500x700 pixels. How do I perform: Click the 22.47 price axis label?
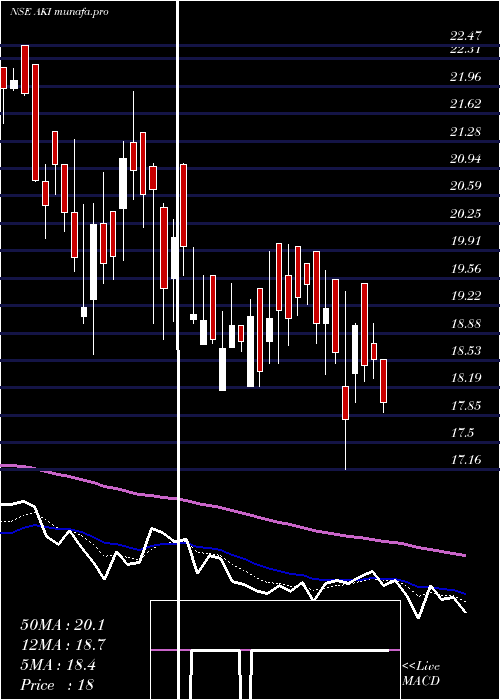[x=466, y=36]
